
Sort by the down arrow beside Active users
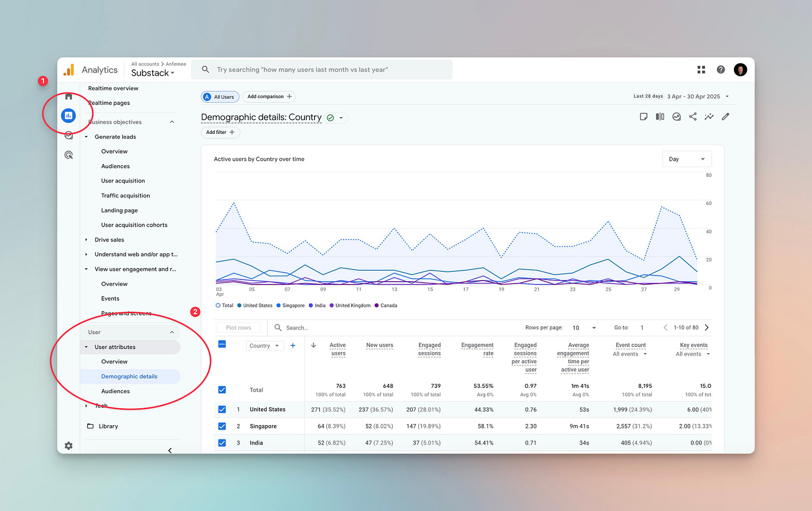tap(313, 345)
